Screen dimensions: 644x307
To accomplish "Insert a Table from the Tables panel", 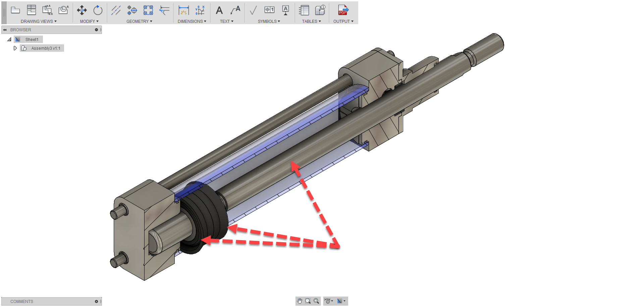I will pyautogui.click(x=304, y=10).
